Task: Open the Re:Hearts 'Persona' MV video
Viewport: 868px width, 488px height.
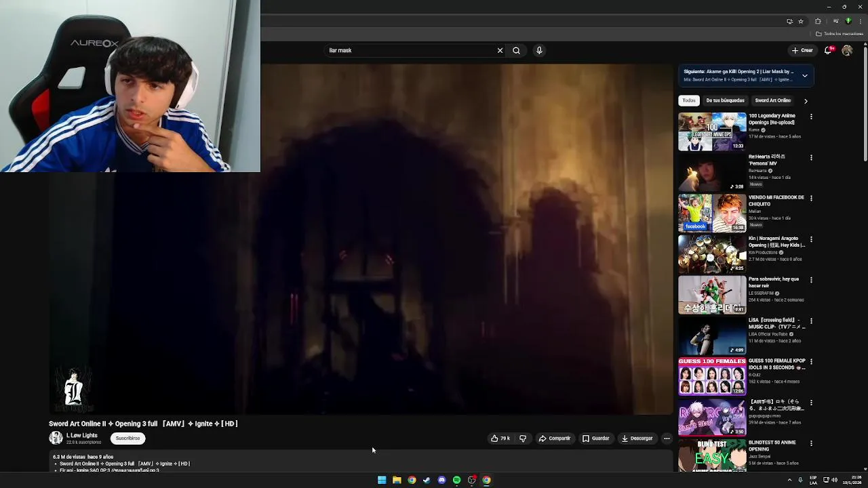Action: (x=712, y=172)
